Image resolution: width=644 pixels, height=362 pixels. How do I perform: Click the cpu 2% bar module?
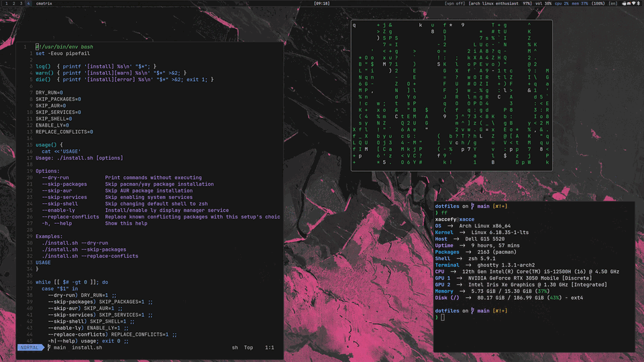[562, 3]
